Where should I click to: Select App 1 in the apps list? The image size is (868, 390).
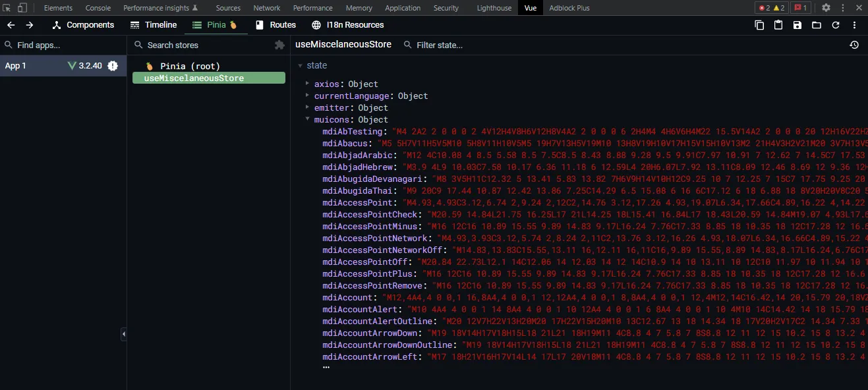pyautogui.click(x=63, y=66)
